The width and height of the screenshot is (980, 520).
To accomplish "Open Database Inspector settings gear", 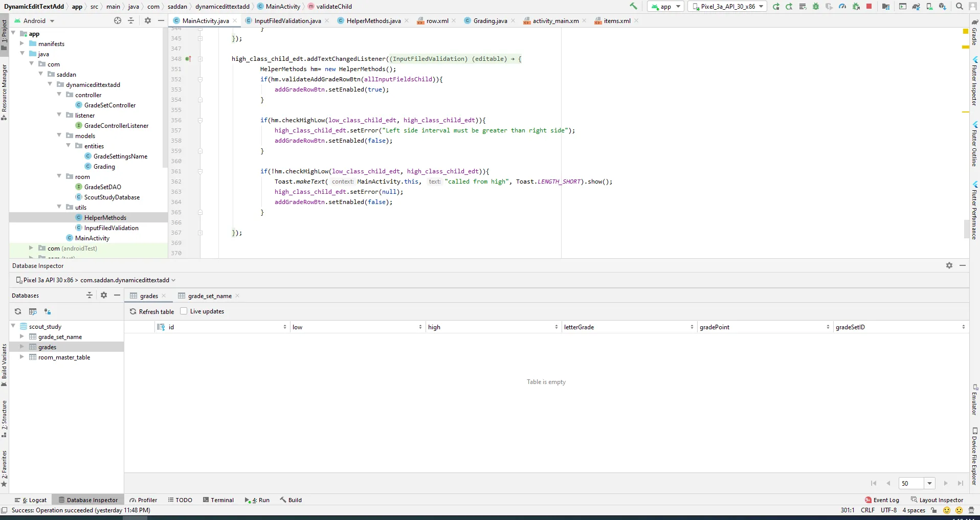I will click(x=949, y=265).
